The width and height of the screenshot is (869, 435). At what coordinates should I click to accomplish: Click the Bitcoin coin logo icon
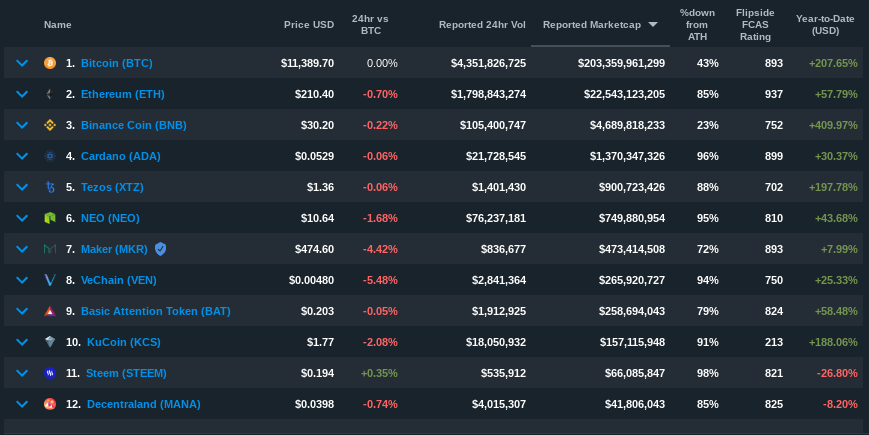pos(49,63)
